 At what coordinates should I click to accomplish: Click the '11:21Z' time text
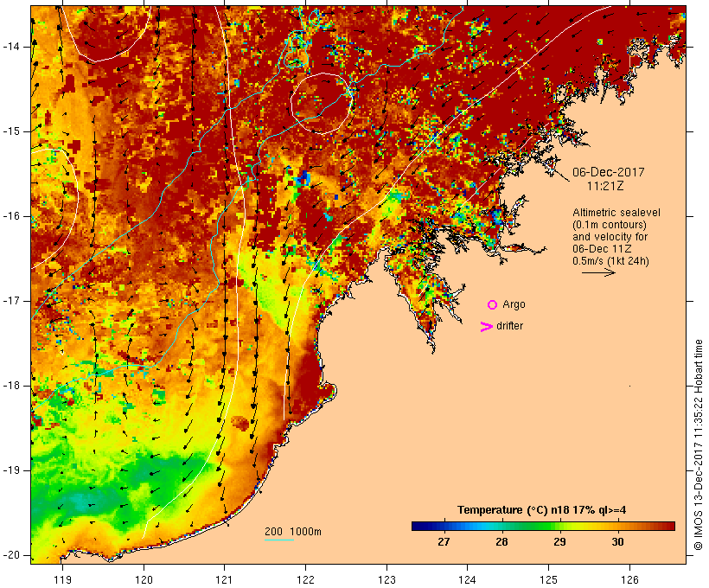pyautogui.click(x=605, y=186)
